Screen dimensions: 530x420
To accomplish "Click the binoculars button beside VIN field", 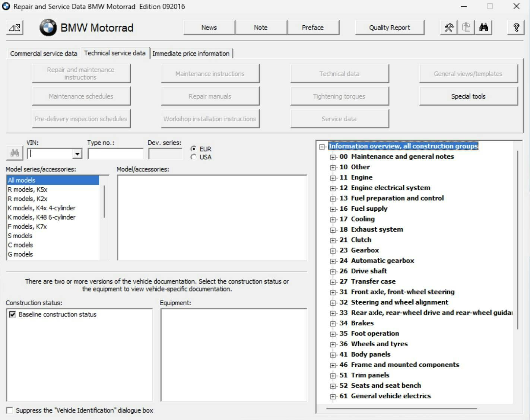I will tap(15, 153).
